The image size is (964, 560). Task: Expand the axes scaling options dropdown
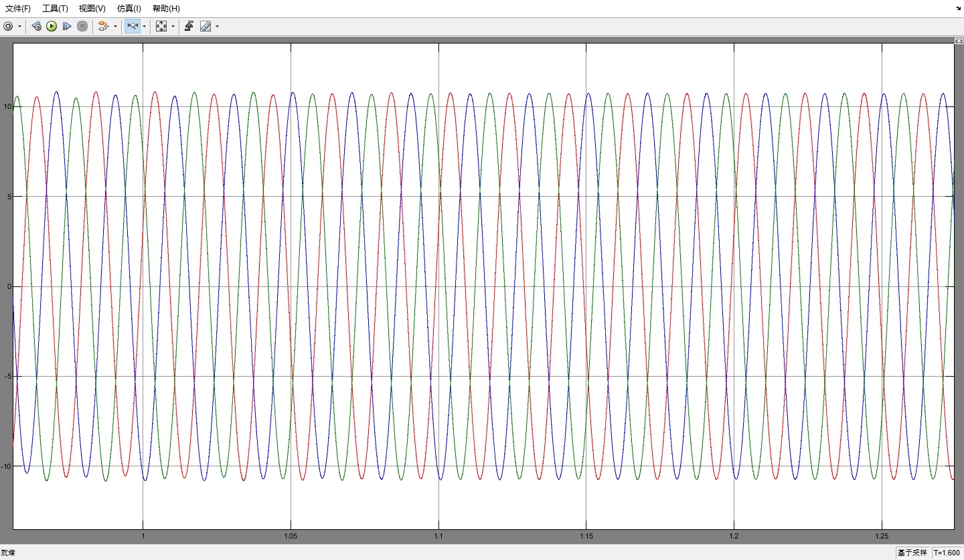(173, 26)
